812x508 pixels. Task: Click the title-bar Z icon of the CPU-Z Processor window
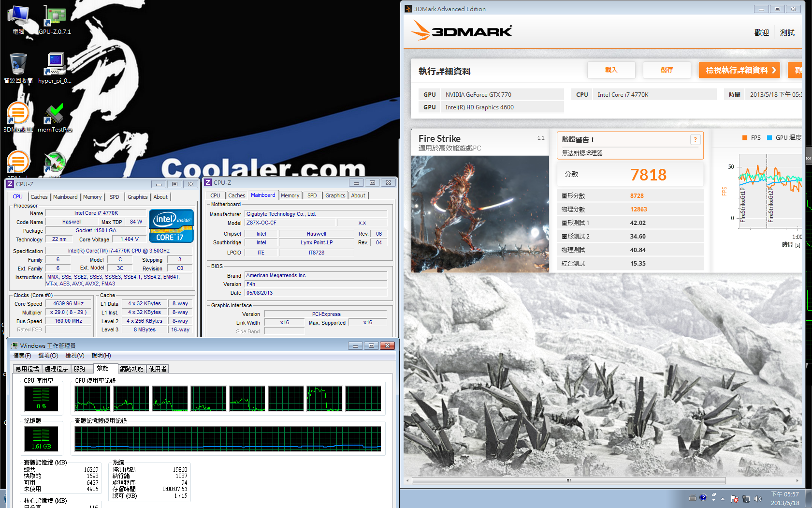click(x=10, y=184)
